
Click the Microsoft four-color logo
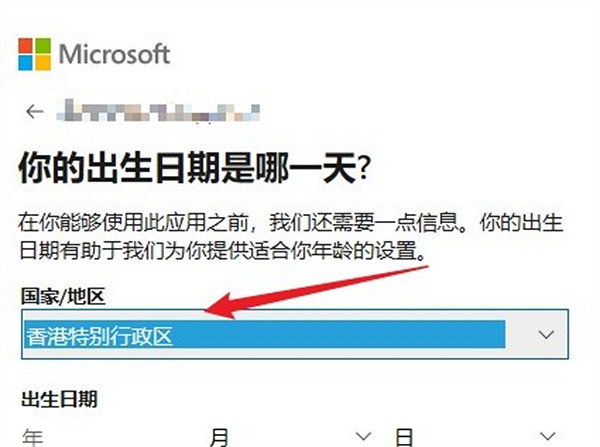click(34, 54)
